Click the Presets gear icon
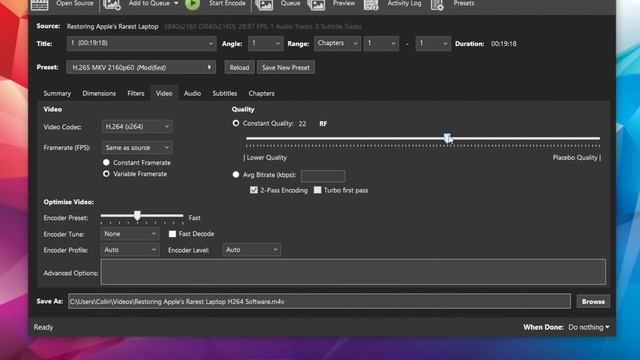Viewport: 640px width, 360px height. [437, 5]
